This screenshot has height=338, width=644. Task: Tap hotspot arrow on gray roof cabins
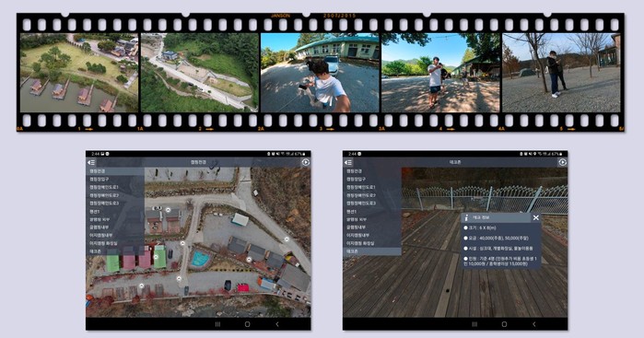pyautogui.click(x=249, y=260)
